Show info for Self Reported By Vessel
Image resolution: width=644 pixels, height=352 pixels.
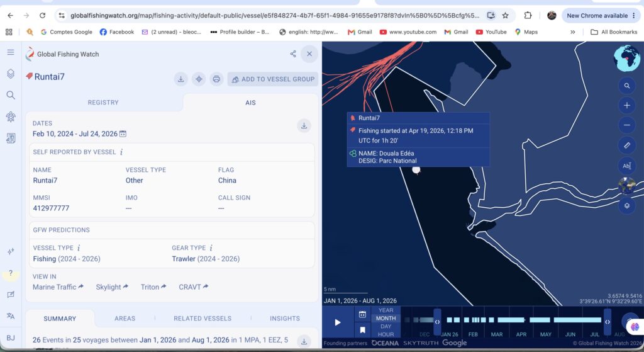tap(121, 152)
